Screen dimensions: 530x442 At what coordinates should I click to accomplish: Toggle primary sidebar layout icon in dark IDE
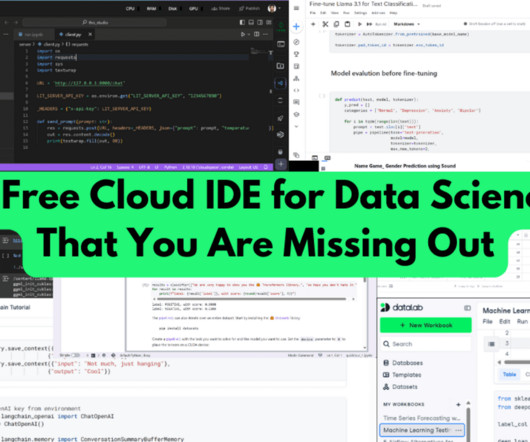[242, 22]
